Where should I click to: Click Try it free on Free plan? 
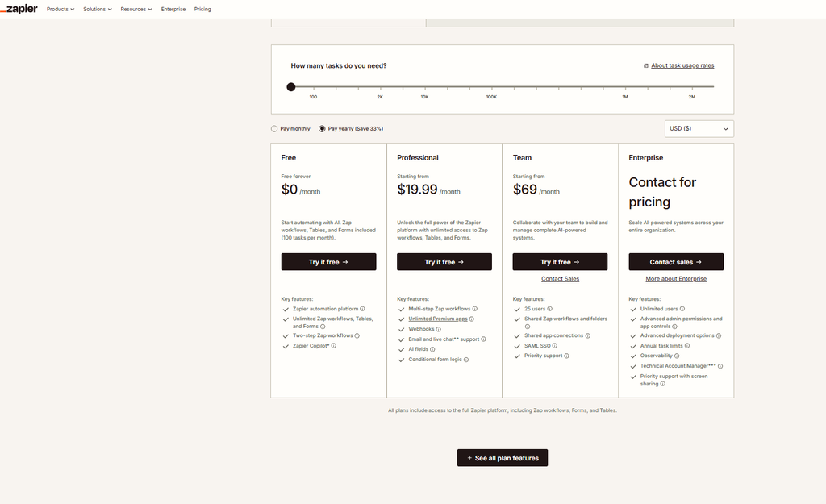point(329,262)
